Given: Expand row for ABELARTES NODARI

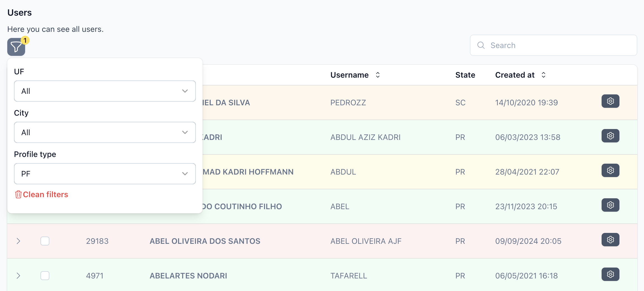Looking at the screenshot, I should [18, 276].
